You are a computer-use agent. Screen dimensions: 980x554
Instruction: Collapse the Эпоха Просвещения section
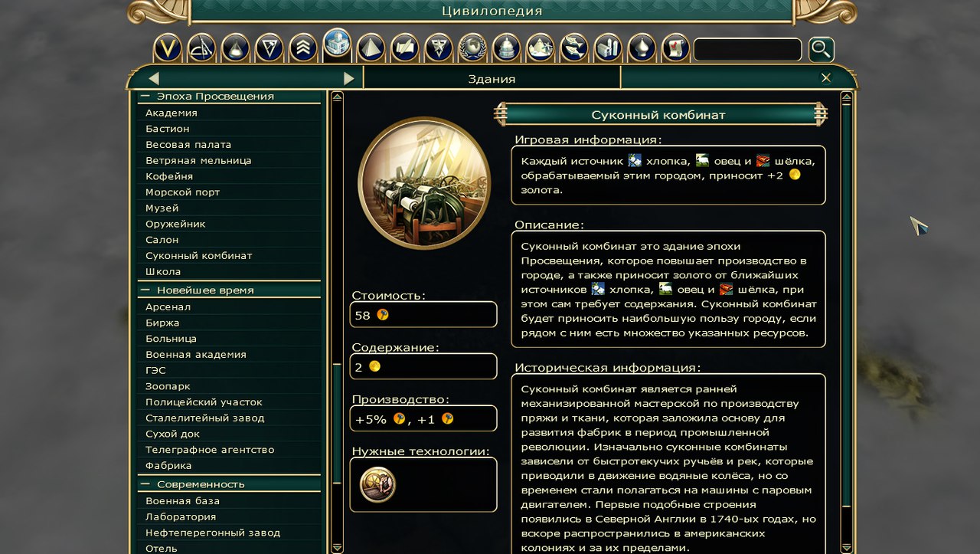[x=144, y=97]
